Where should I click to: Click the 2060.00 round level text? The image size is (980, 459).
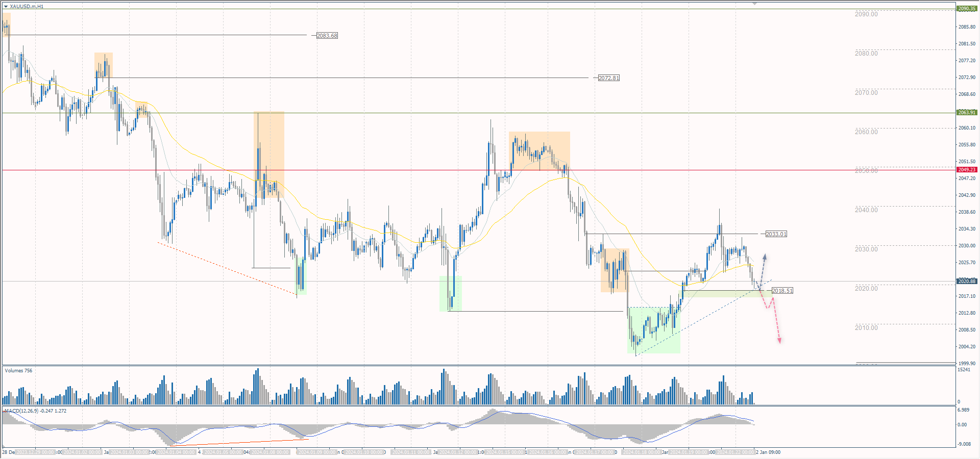866,132
